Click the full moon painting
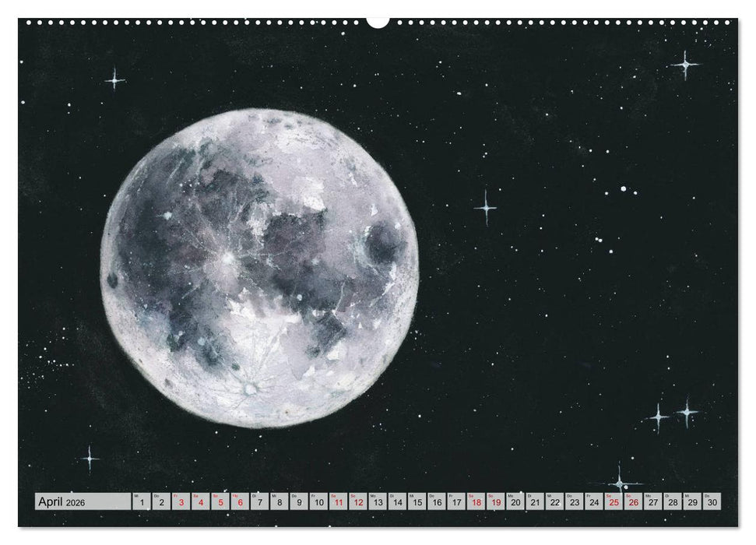Image resolution: width=756 pixels, height=545 pixels. (259, 267)
